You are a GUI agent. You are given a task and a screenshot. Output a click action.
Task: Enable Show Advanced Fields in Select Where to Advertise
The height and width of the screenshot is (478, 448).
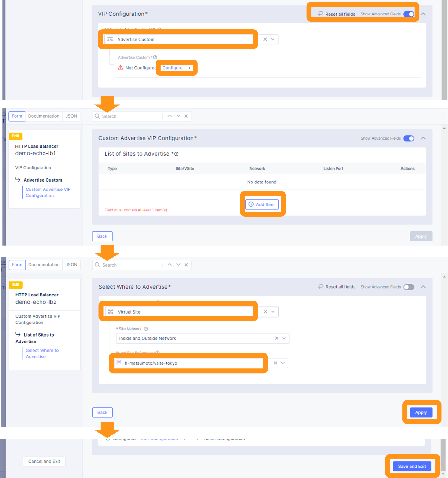(x=409, y=287)
